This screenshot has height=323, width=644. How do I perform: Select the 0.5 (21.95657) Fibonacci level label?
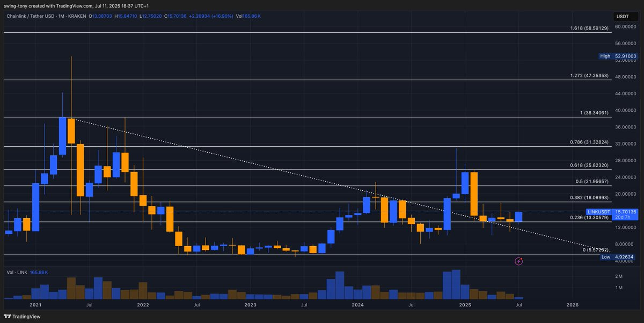pyautogui.click(x=591, y=182)
